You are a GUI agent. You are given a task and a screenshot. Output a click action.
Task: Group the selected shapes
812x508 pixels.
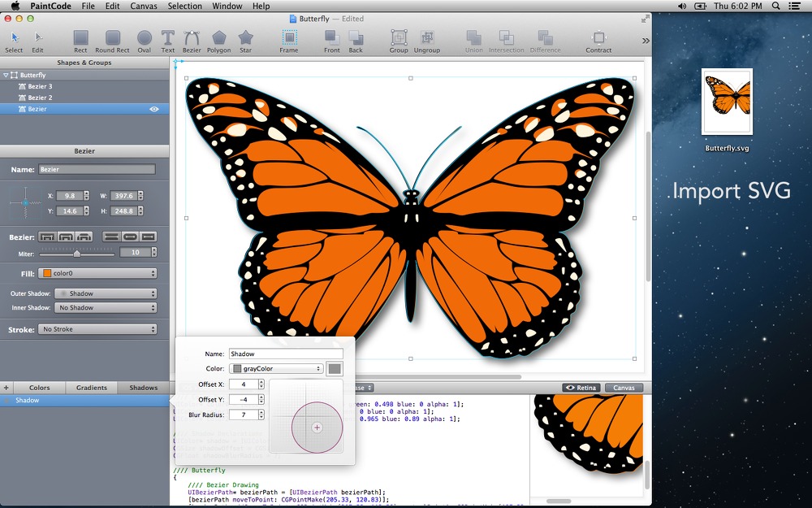click(399, 41)
